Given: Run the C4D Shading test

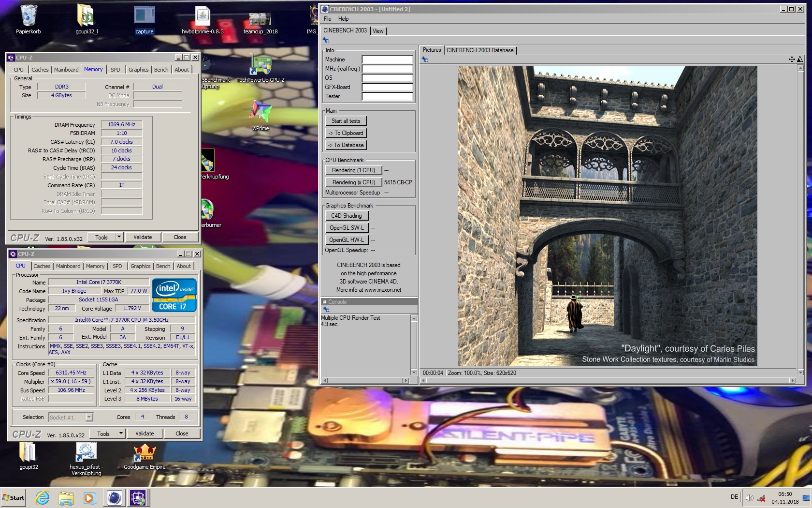Looking at the screenshot, I should pos(347,216).
